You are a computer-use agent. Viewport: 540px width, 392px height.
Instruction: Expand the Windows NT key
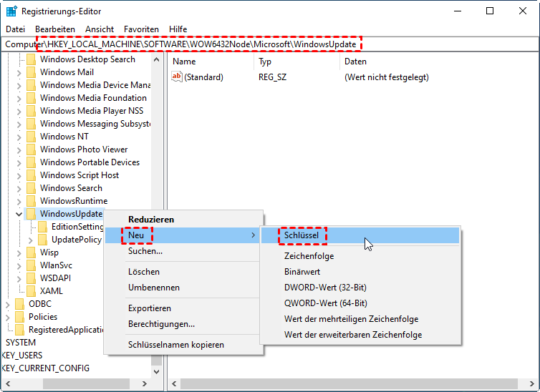point(19,137)
